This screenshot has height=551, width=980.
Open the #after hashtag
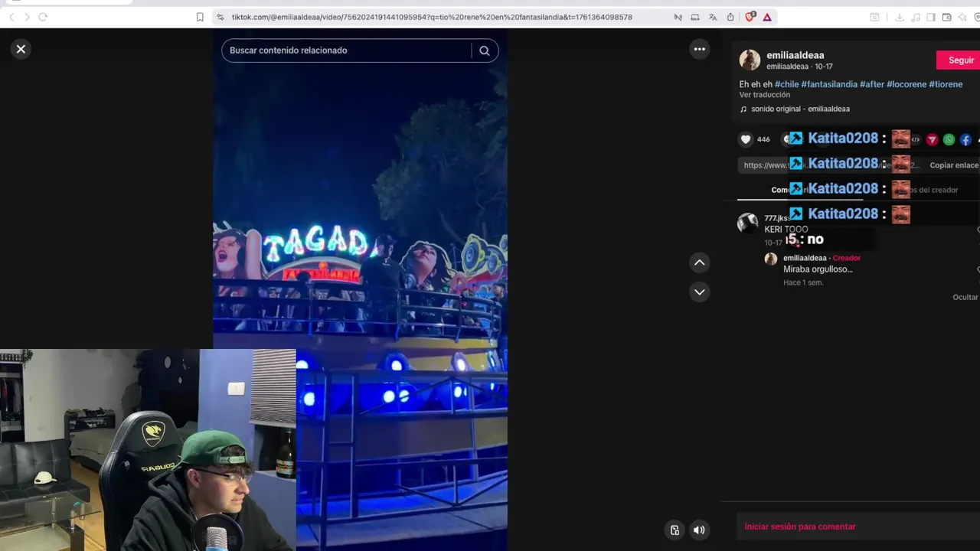(872, 84)
